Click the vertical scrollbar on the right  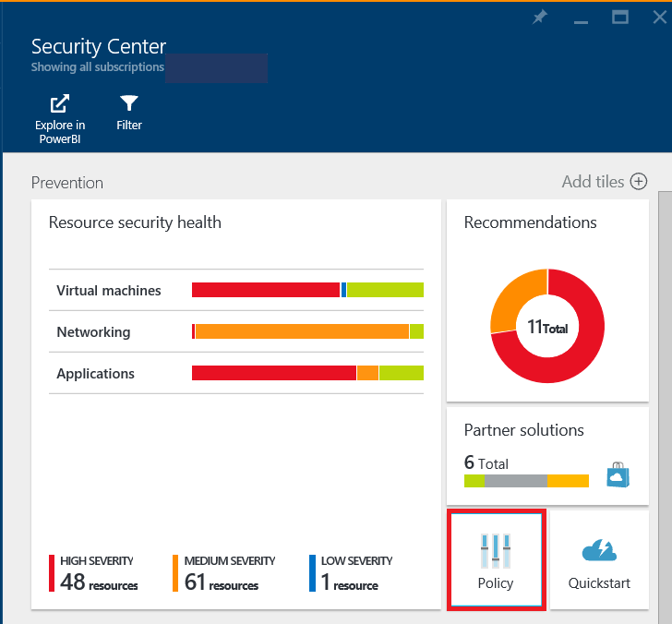coord(665,407)
